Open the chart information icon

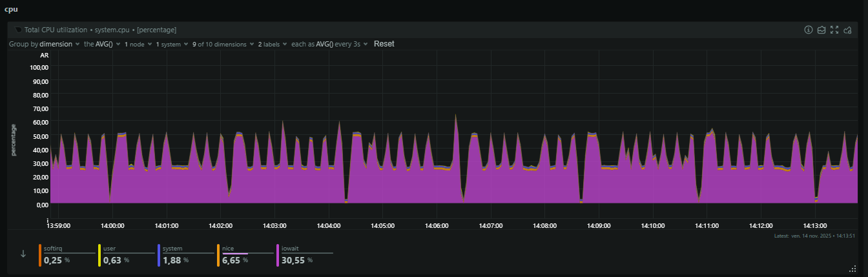point(808,30)
